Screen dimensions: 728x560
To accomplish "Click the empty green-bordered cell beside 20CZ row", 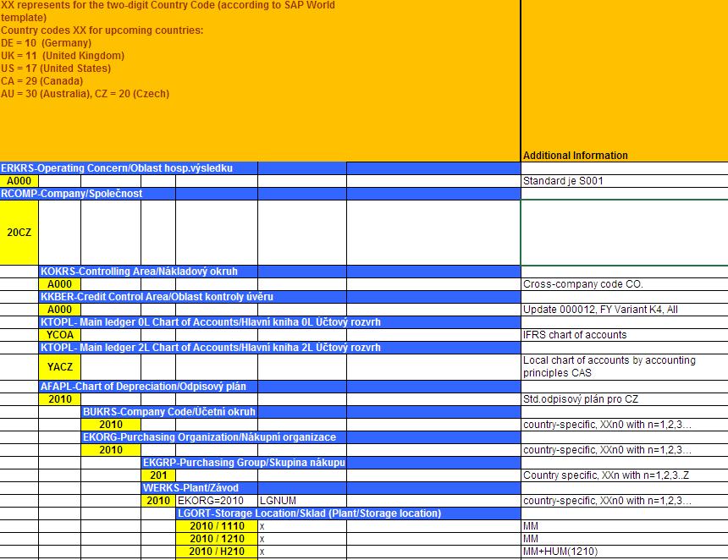I will pyautogui.click(x=624, y=233).
